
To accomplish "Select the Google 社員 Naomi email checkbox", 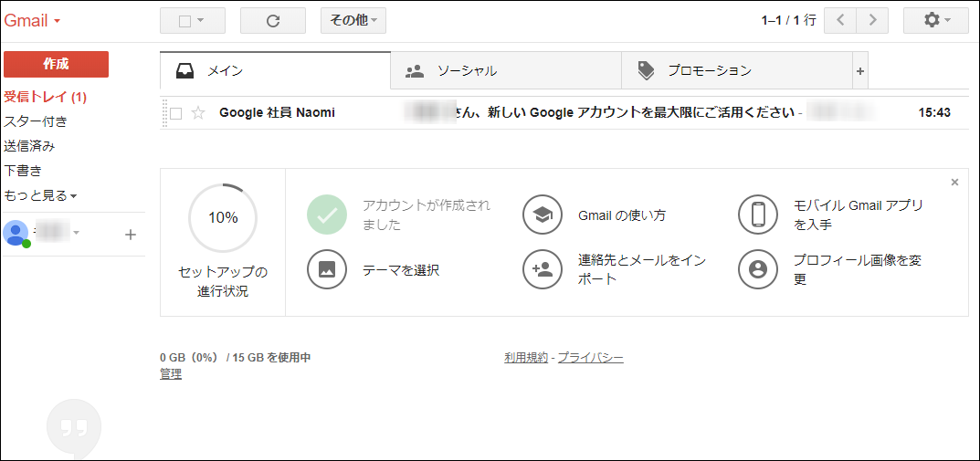I will [x=176, y=114].
